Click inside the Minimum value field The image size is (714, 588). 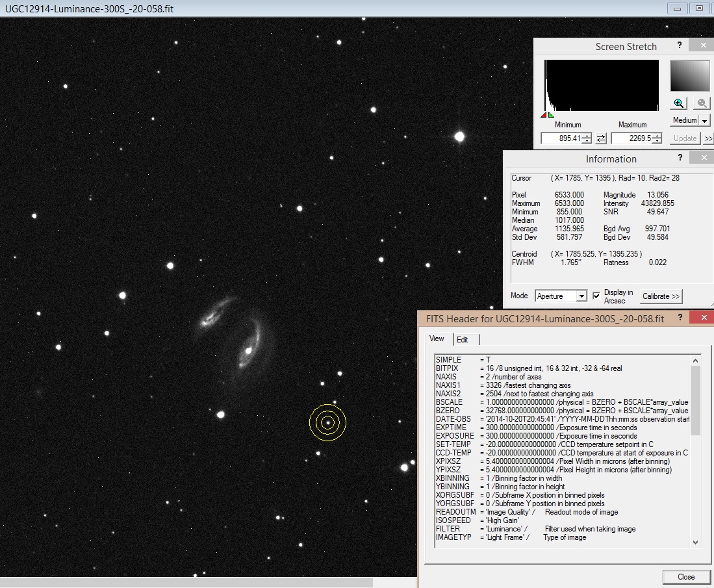(562, 138)
